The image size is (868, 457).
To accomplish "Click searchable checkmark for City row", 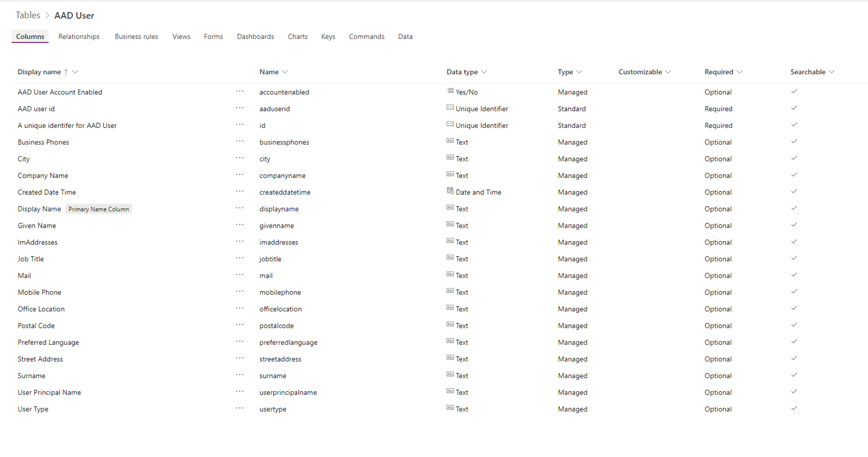I will pyautogui.click(x=794, y=158).
